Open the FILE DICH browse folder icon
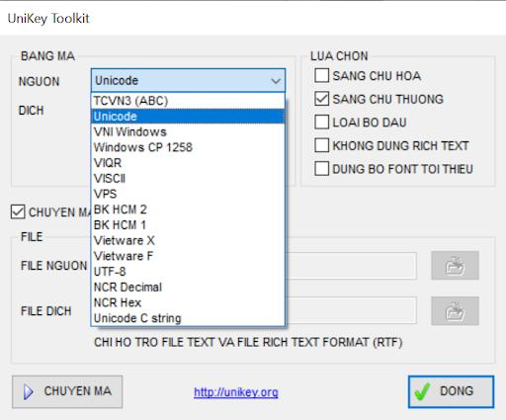 (455, 311)
